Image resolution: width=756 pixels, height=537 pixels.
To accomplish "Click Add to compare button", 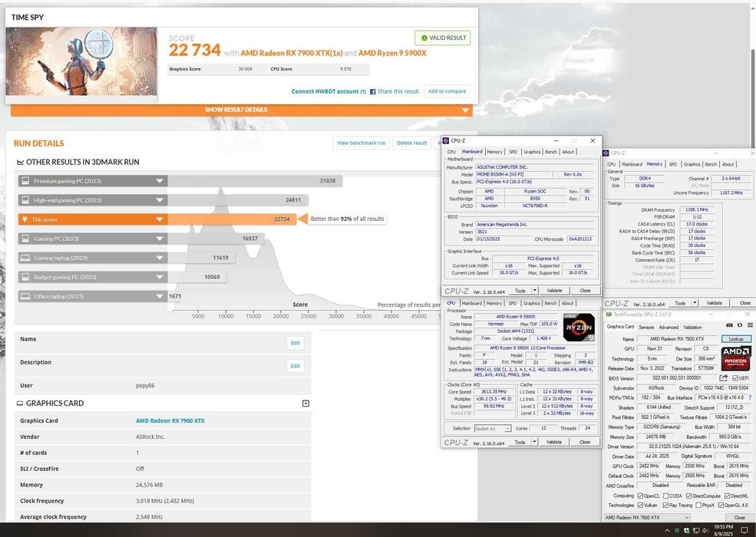I will click(447, 91).
